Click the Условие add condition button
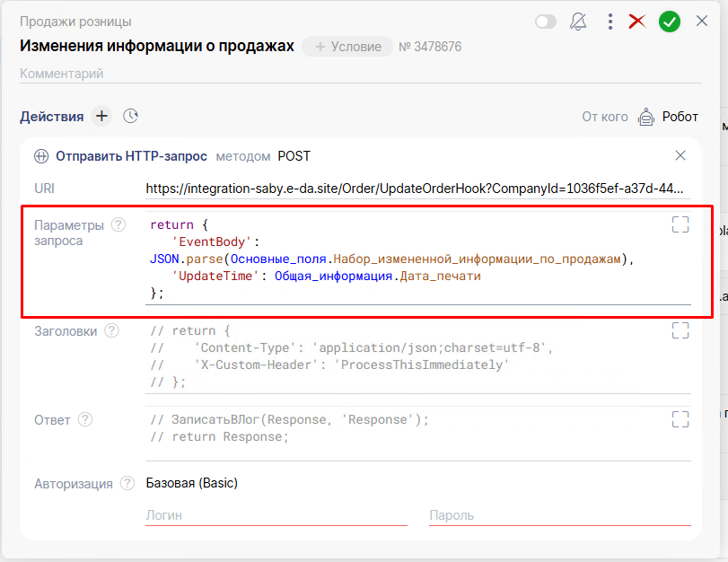This screenshot has width=728, height=562. [347, 47]
